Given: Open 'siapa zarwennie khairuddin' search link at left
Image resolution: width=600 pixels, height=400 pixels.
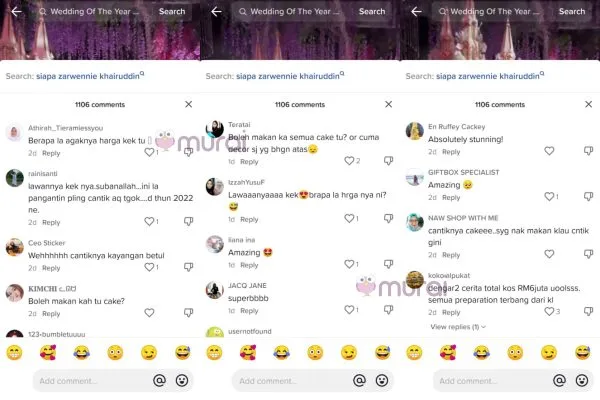Looking at the screenshot, I should click(x=88, y=76).
